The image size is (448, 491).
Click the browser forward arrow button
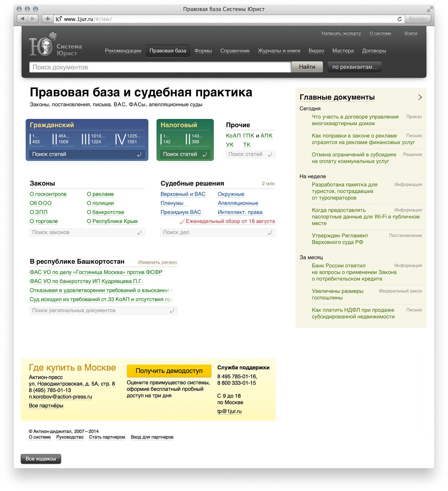(x=33, y=19)
